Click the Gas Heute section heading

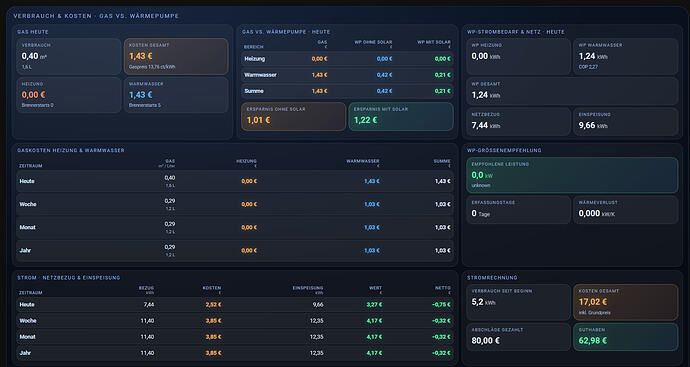33,32
